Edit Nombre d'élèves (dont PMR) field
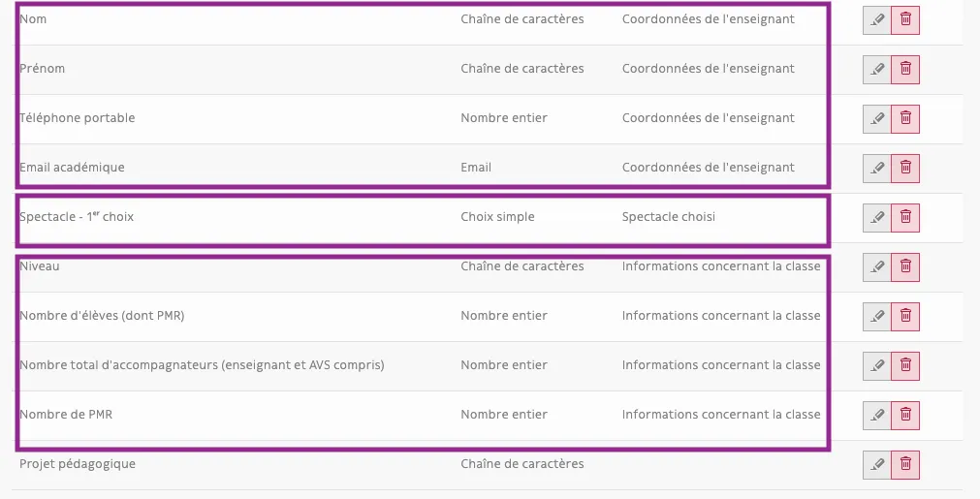980x499 pixels. pos(877,316)
